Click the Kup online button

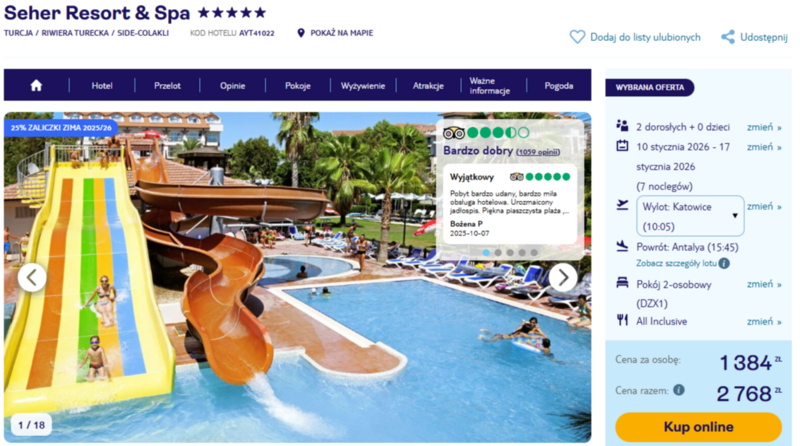(x=698, y=427)
